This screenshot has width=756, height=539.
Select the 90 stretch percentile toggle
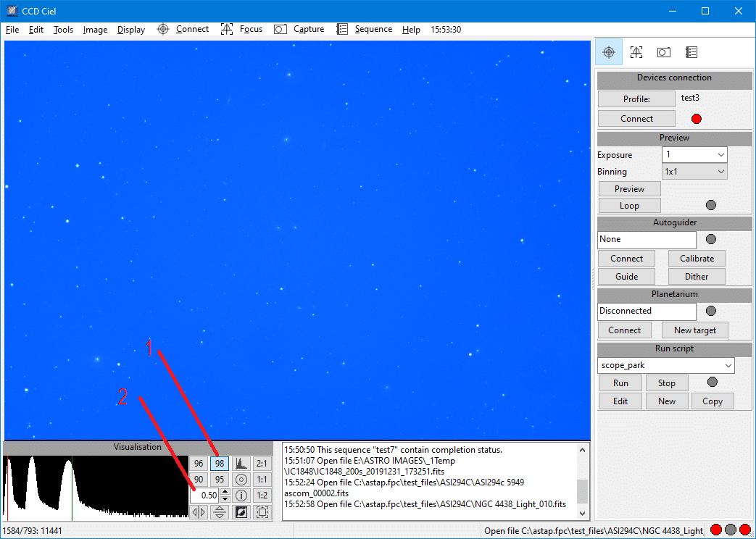coord(199,480)
